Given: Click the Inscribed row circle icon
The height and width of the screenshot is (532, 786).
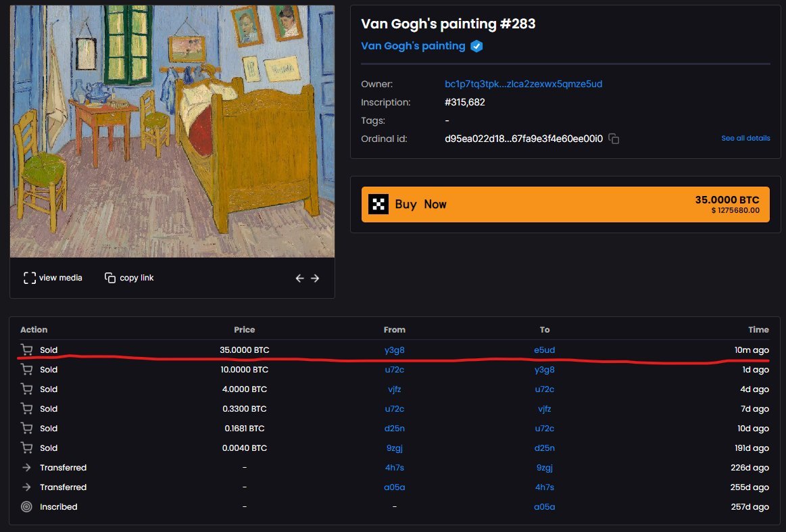Looking at the screenshot, I should click(x=26, y=506).
